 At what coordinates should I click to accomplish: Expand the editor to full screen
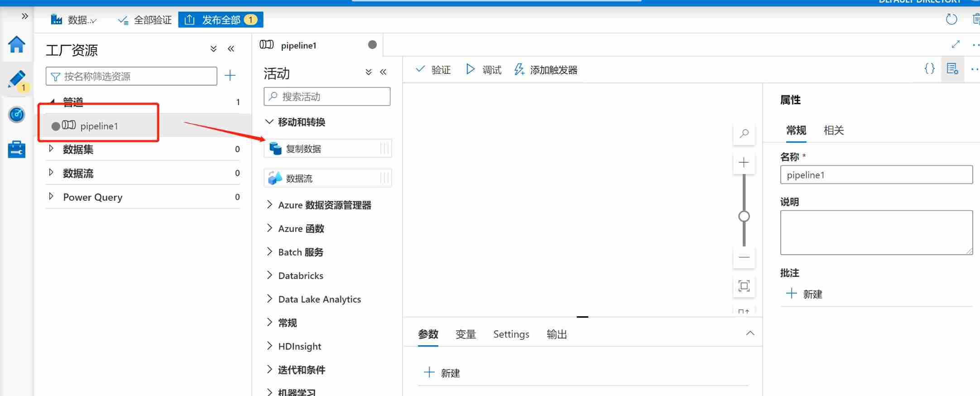956,44
